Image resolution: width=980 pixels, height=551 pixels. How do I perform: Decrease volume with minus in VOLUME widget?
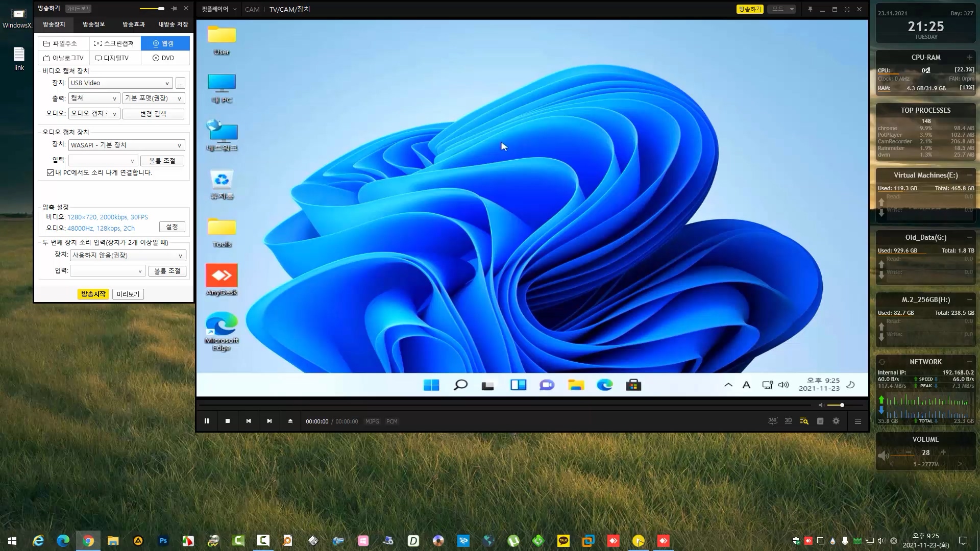pyautogui.click(x=909, y=453)
